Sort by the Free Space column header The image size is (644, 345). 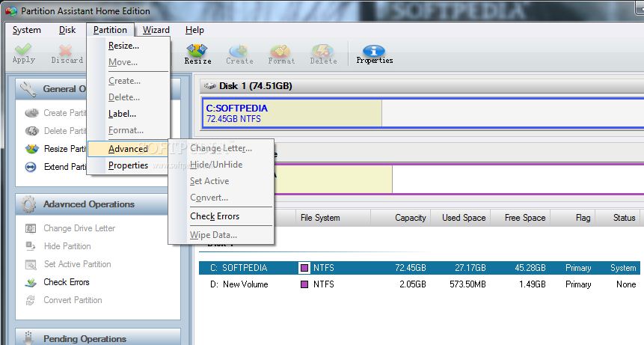[x=521, y=218]
